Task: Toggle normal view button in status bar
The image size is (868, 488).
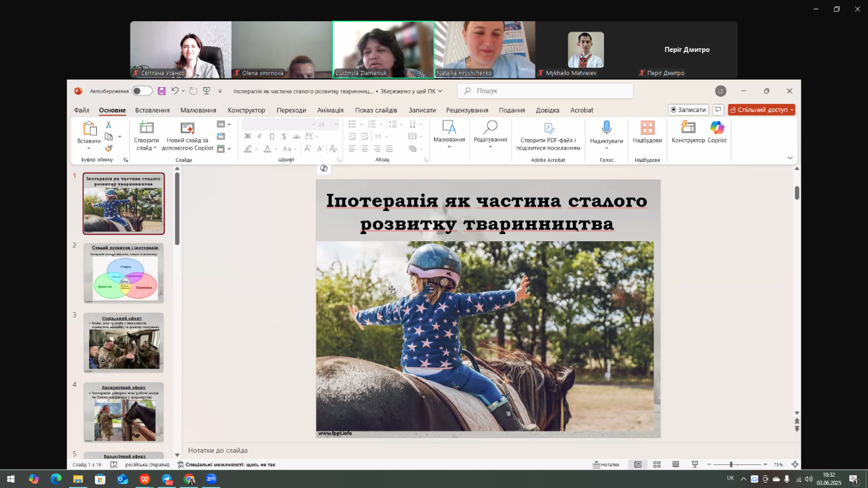Action: tap(638, 464)
